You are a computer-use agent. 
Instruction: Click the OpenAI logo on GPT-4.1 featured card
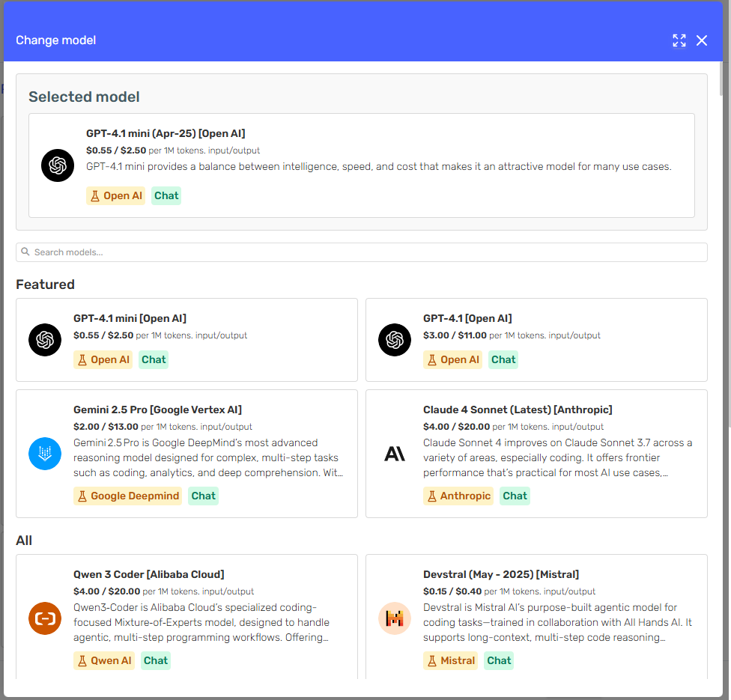395,340
